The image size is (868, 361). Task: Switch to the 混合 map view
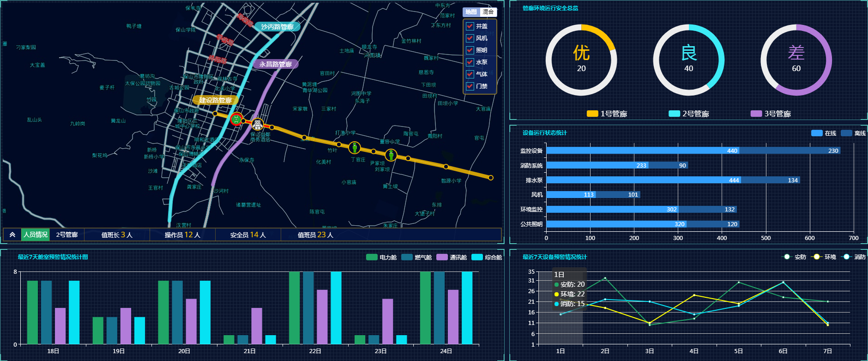[x=488, y=12]
